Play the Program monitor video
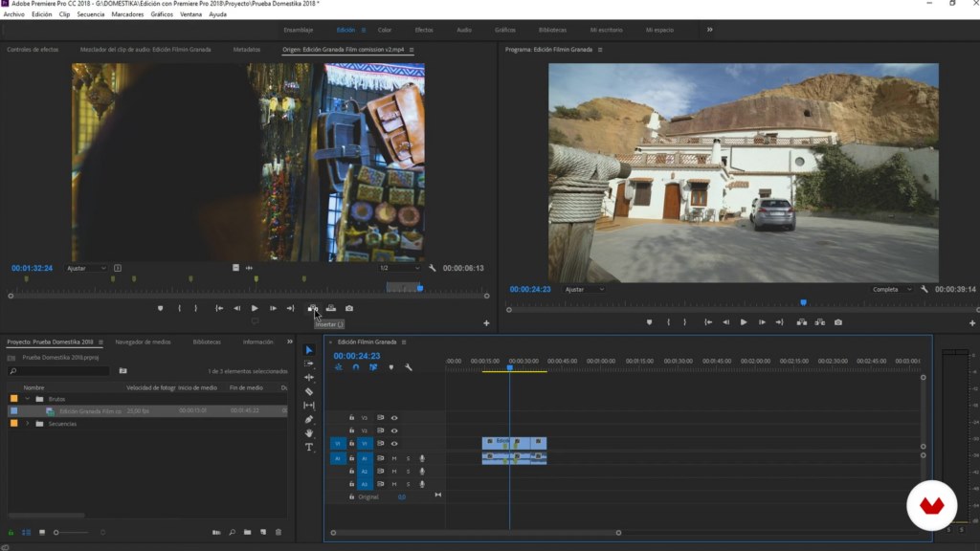The image size is (980, 551). click(744, 322)
